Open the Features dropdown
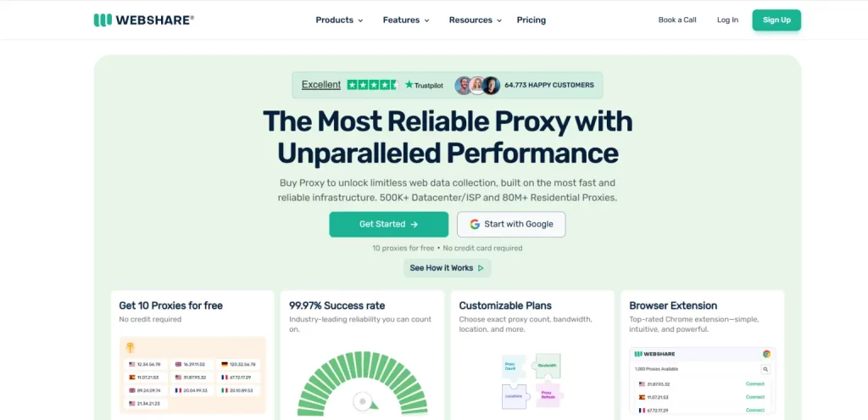Screen dimensions: 868x420 406,20
